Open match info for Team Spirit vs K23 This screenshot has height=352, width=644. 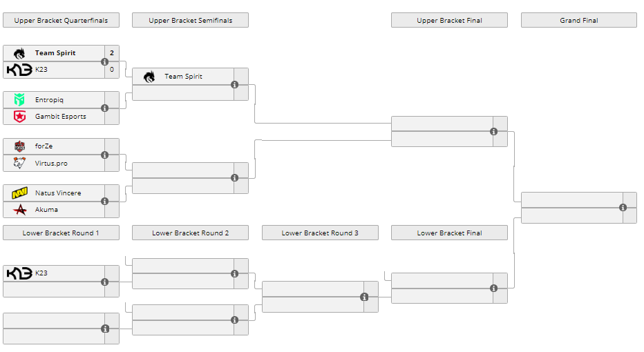click(105, 61)
